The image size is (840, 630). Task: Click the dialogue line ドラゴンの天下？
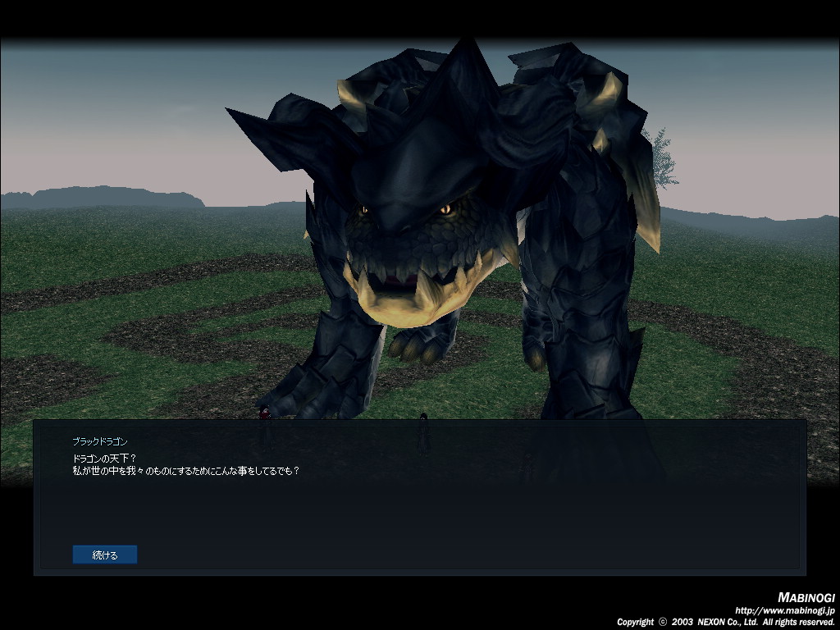(x=104, y=459)
